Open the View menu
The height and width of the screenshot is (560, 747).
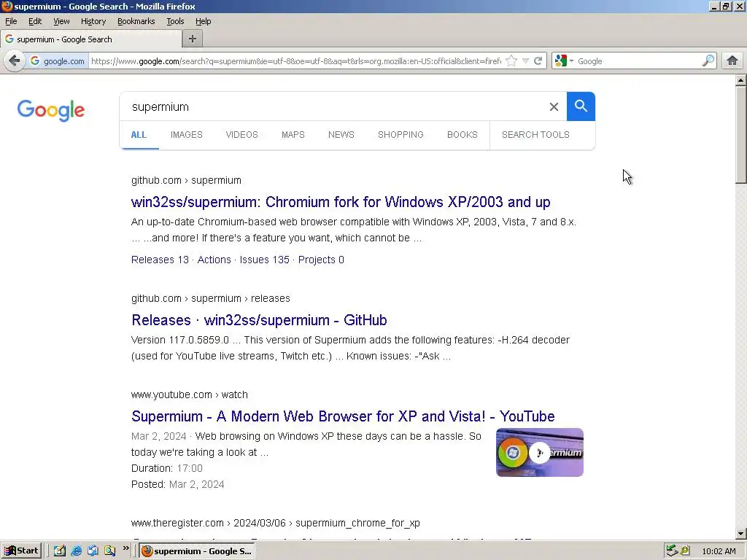tap(61, 21)
